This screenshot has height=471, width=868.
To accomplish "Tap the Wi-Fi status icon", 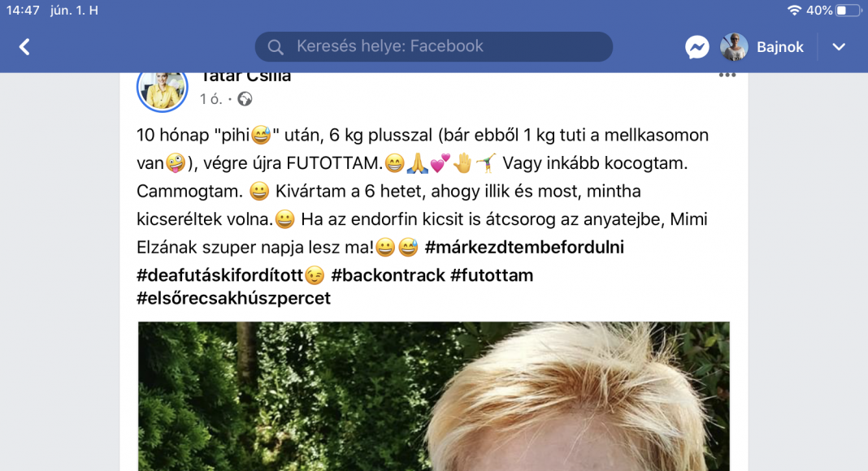I will click(x=794, y=10).
